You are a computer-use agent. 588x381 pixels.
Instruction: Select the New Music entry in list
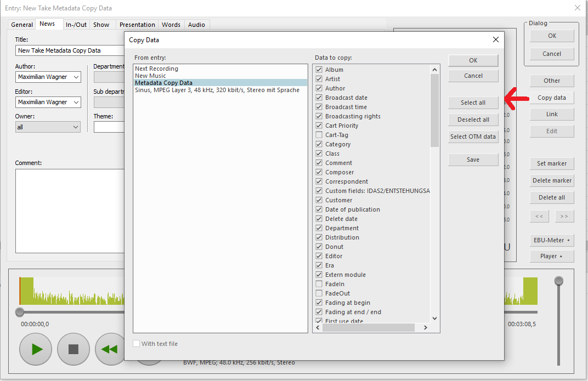coord(150,76)
